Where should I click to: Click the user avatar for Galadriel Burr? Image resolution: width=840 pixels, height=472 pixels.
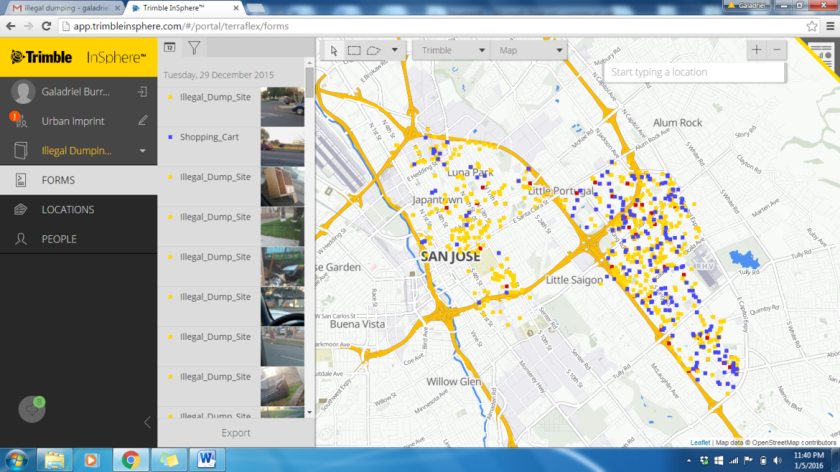23,92
